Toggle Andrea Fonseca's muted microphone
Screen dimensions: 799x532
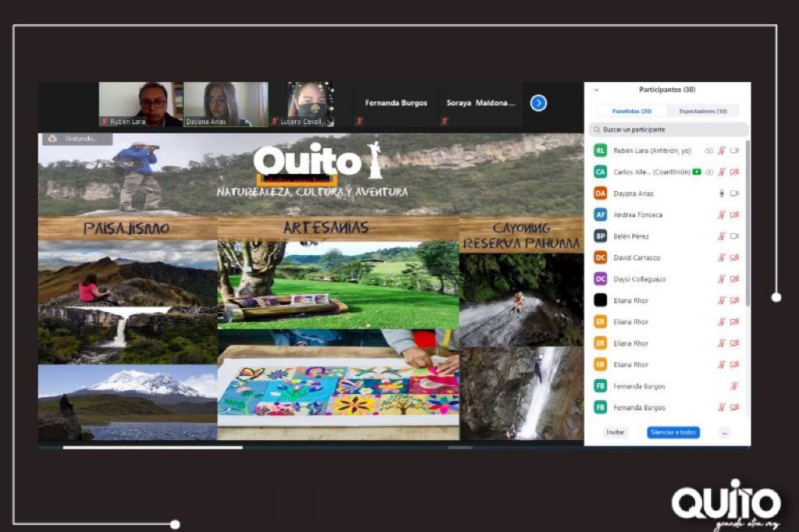(x=722, y=215)
